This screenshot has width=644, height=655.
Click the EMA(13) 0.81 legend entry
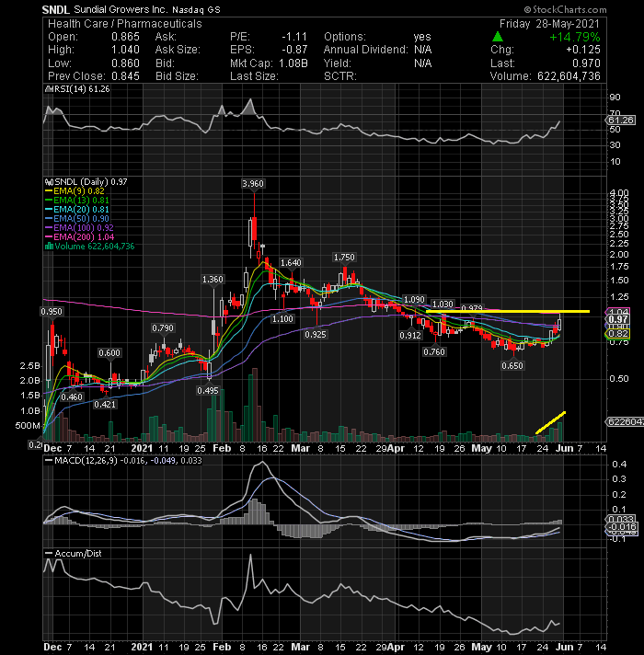[77, 201]
